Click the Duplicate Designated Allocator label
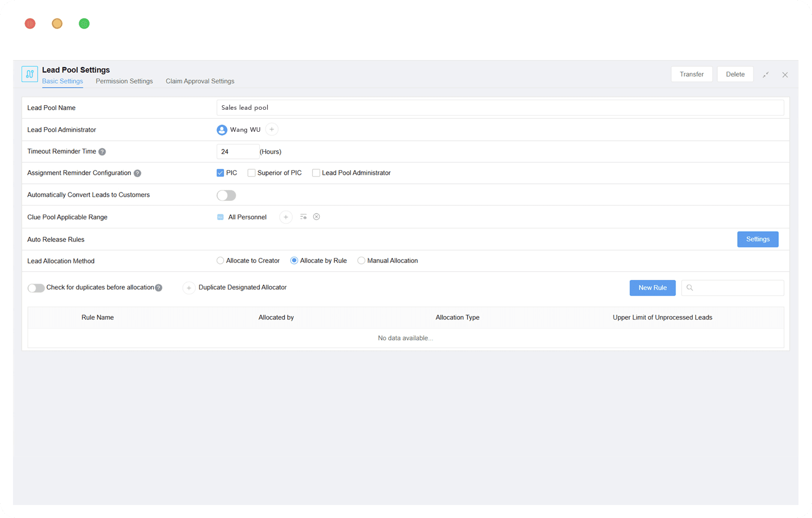The width and height of the screenshot is (812, 518). 243,288
